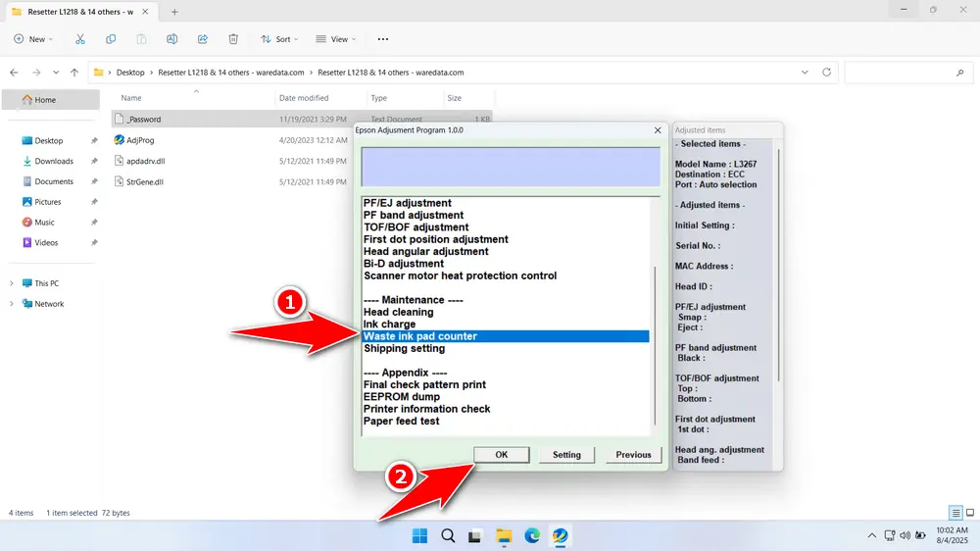Select the StrGene.dll file
Screen dimensions: 980x551
pos(145,182)
